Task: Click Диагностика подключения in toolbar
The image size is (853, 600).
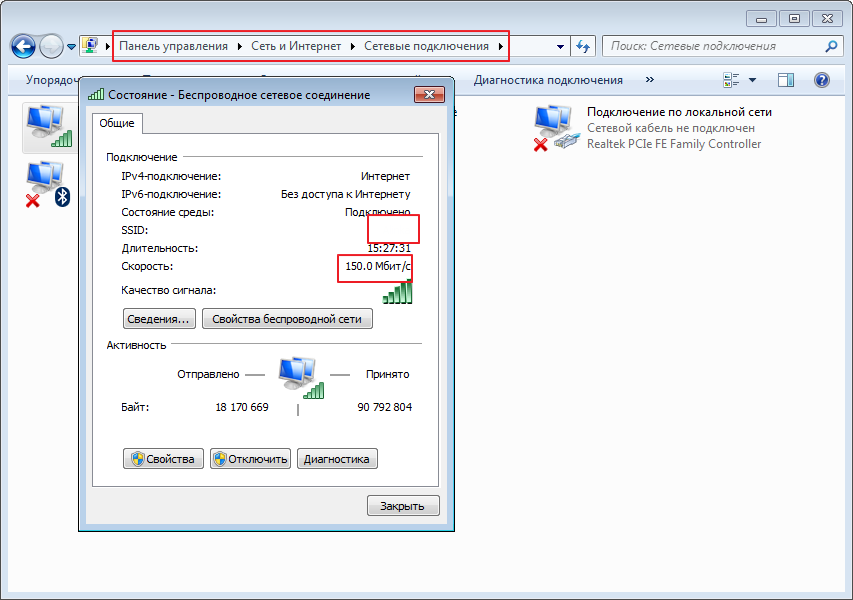Action: pyautogui.click(x=548, y=80)
